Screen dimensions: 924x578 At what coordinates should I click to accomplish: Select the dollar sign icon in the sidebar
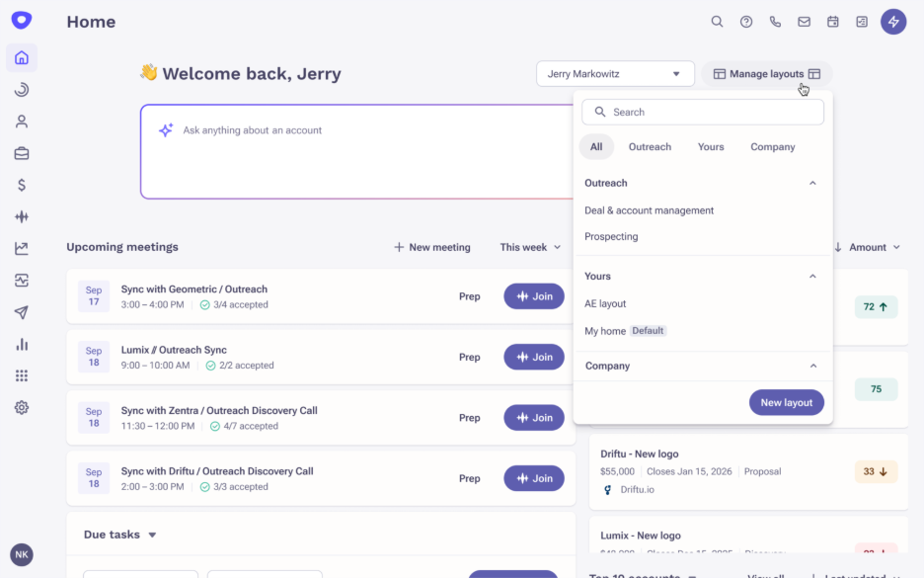pyautogui.click(x=21, y=185)
